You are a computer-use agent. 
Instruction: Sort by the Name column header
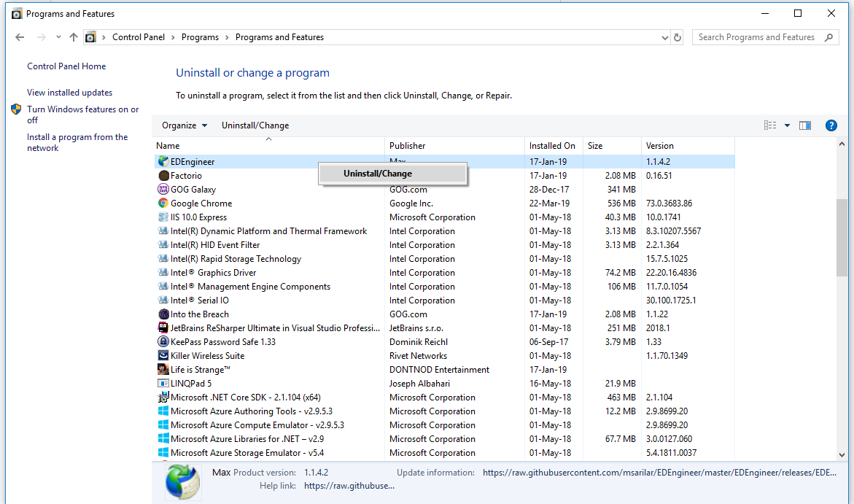tap(268, 145)
